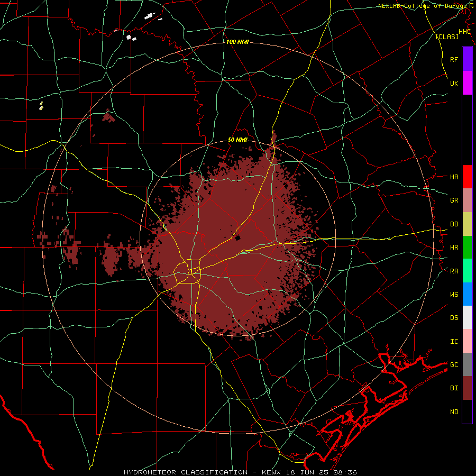Click the 08:36 timestamp
The width and height of the screenshot is (476, 476).
click(x=345, y=472)
